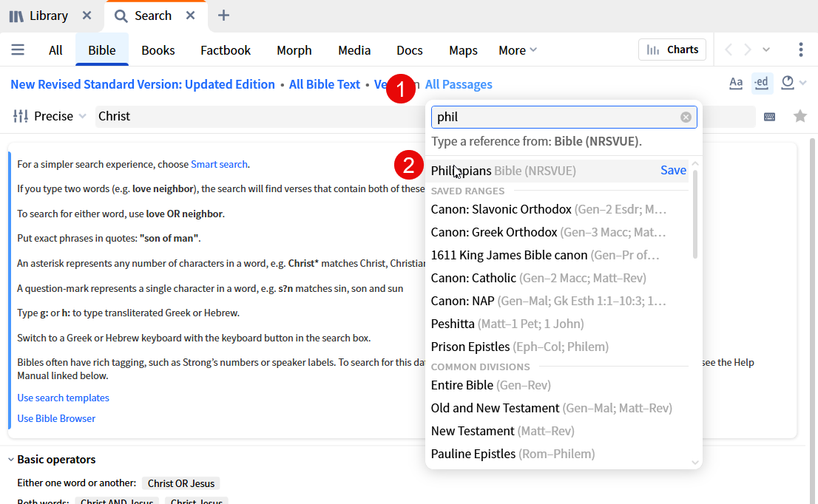Click the Smart search link

point(219,164)
